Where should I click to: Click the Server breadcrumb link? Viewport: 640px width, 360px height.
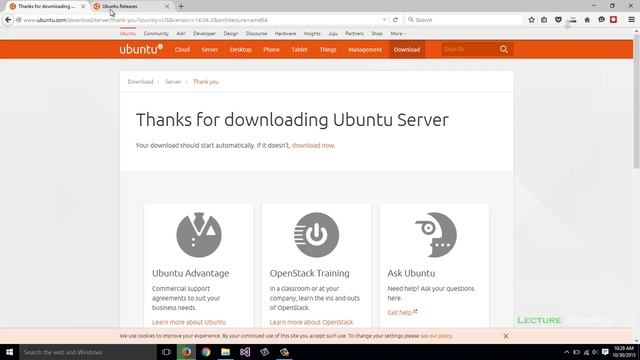click(x=173, y=82)
